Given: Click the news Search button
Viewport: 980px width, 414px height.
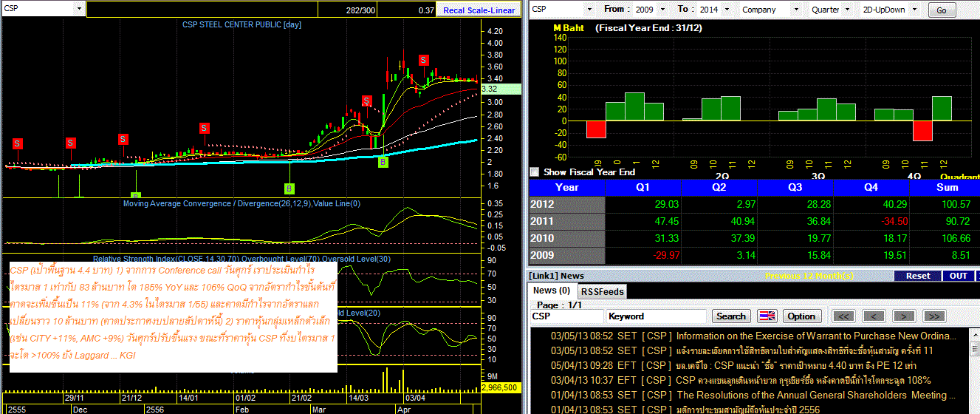Looking at the screenshot, I should (730, 316).
